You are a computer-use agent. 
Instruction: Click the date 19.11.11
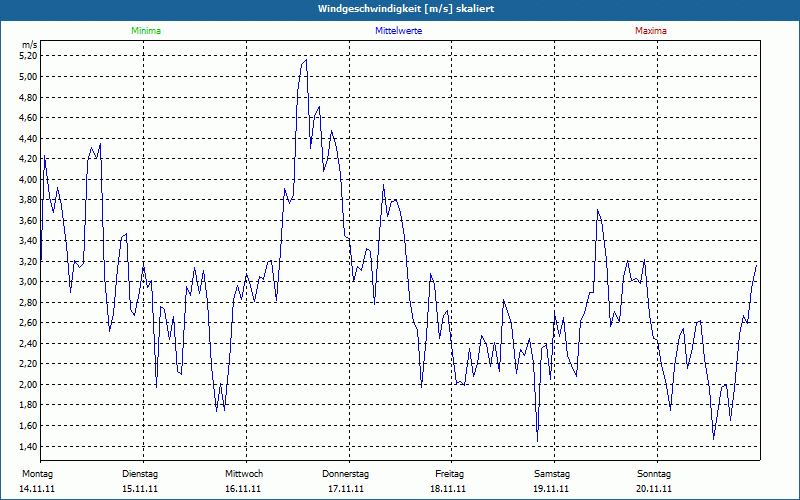(551, 489)
